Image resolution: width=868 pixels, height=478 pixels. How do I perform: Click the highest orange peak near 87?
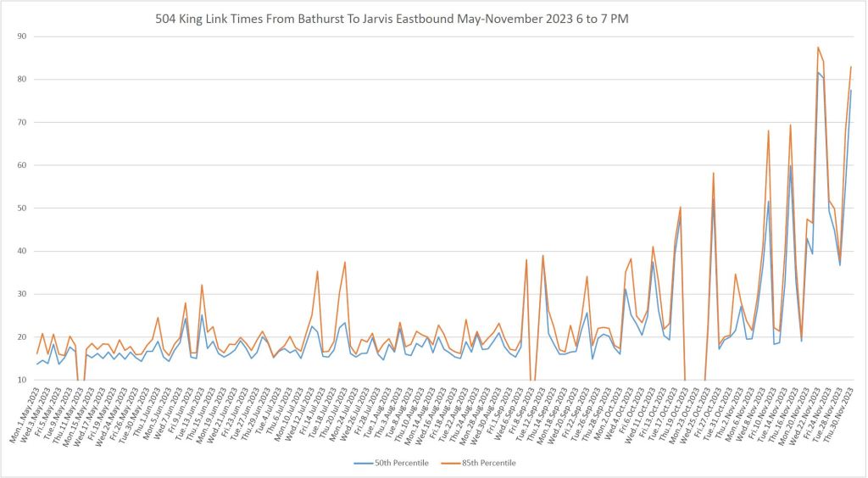[818, 47]
